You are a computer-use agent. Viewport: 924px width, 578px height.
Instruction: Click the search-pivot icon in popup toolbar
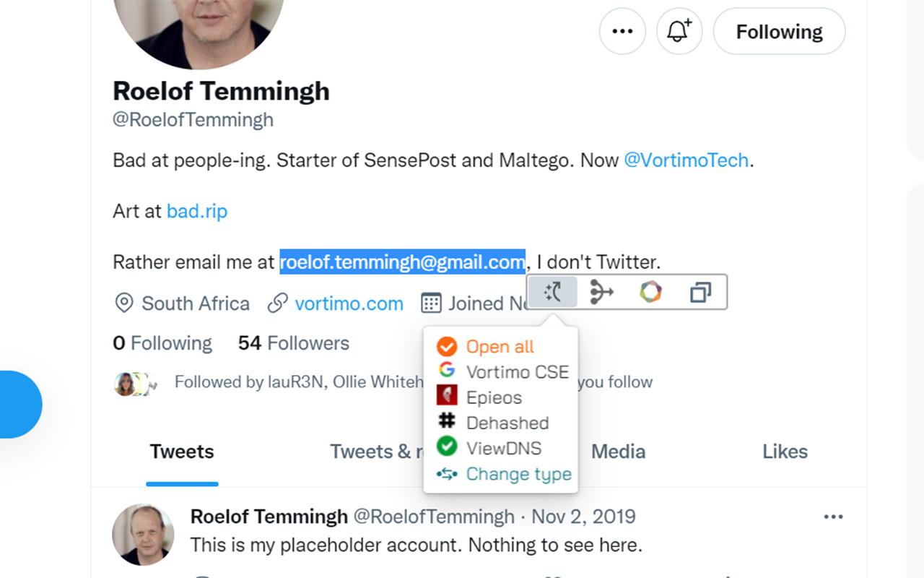(553, 293)
